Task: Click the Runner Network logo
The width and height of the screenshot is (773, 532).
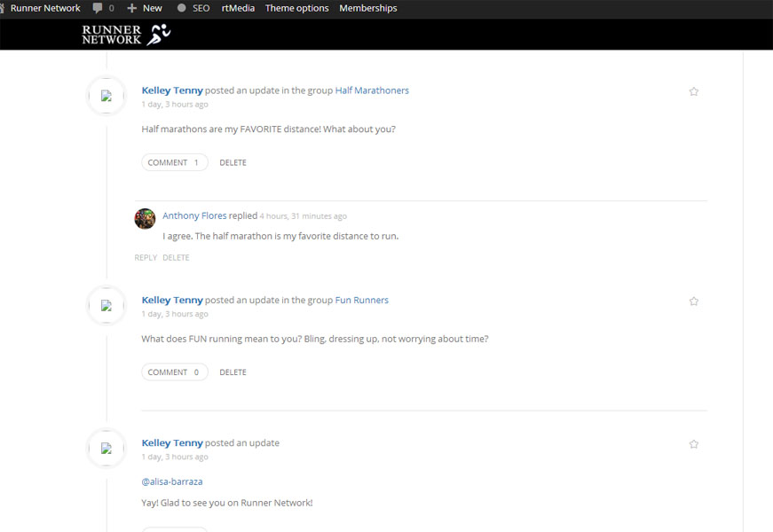Action: pyautogui.click(x=126, y=35)
